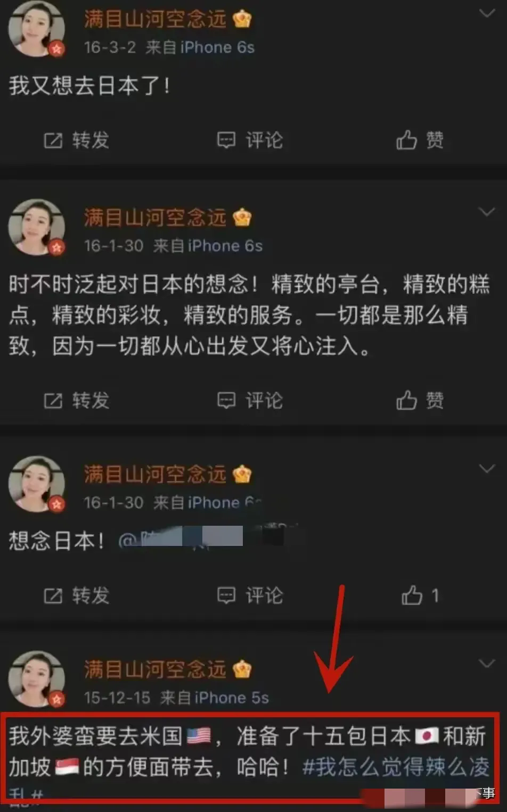Open comments on the 精致的亭台 post

(250, 400)
